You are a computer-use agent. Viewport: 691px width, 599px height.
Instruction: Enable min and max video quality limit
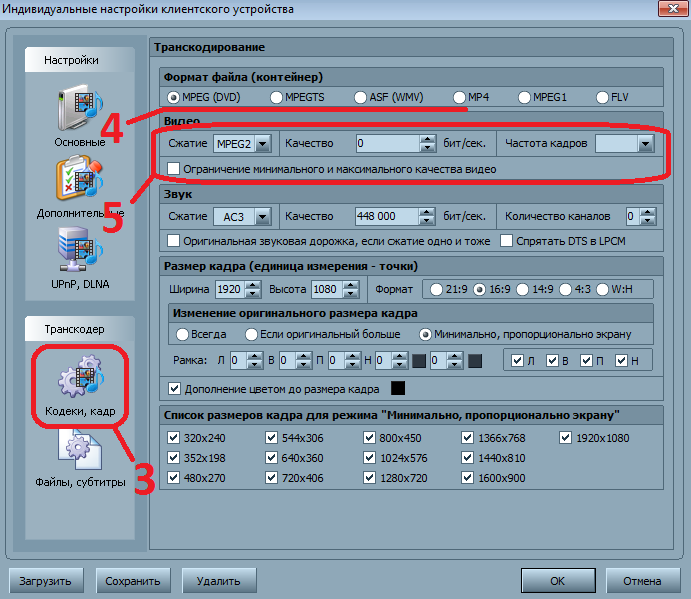coord(174,169)
